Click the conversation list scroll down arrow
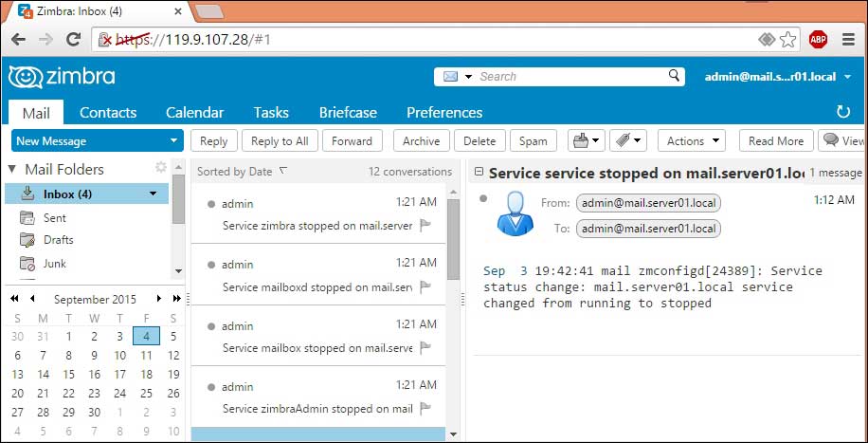868x443 pixels. pos(453,434)
